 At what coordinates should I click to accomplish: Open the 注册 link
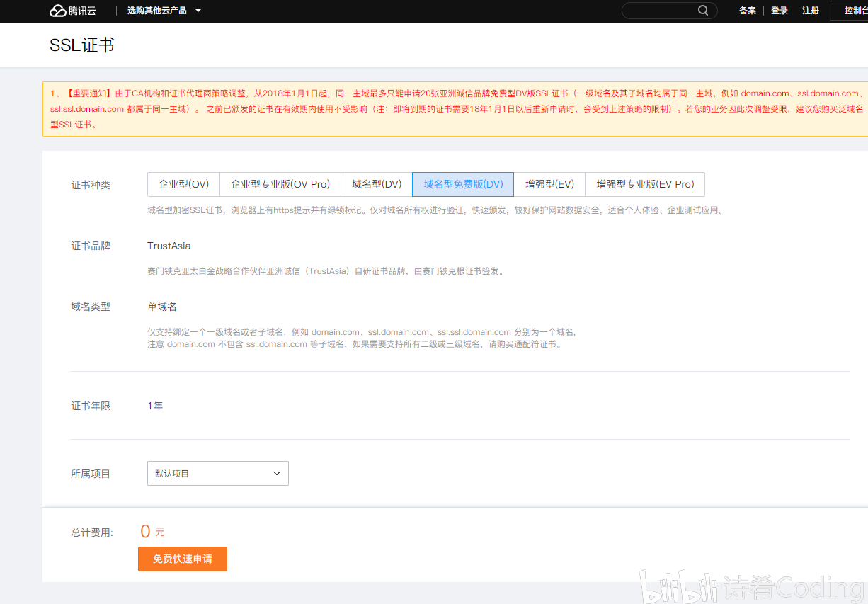click(x=811, y=11)
